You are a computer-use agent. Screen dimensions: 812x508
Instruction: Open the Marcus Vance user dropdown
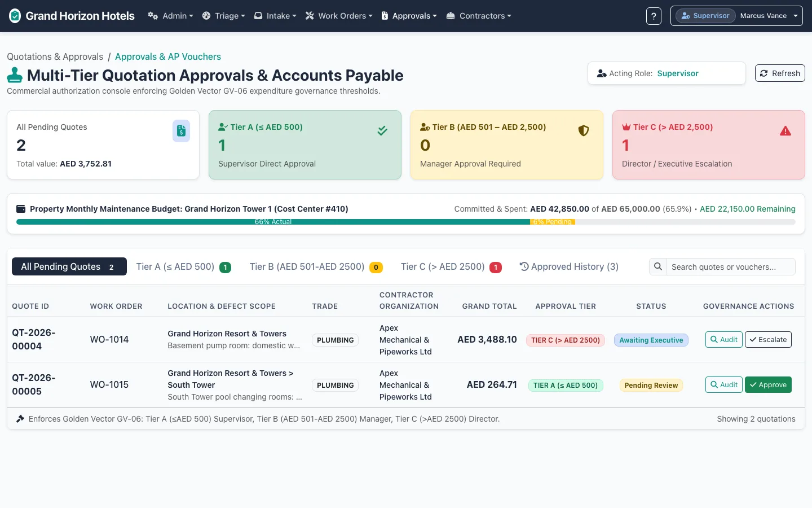(x=736, y=16)
